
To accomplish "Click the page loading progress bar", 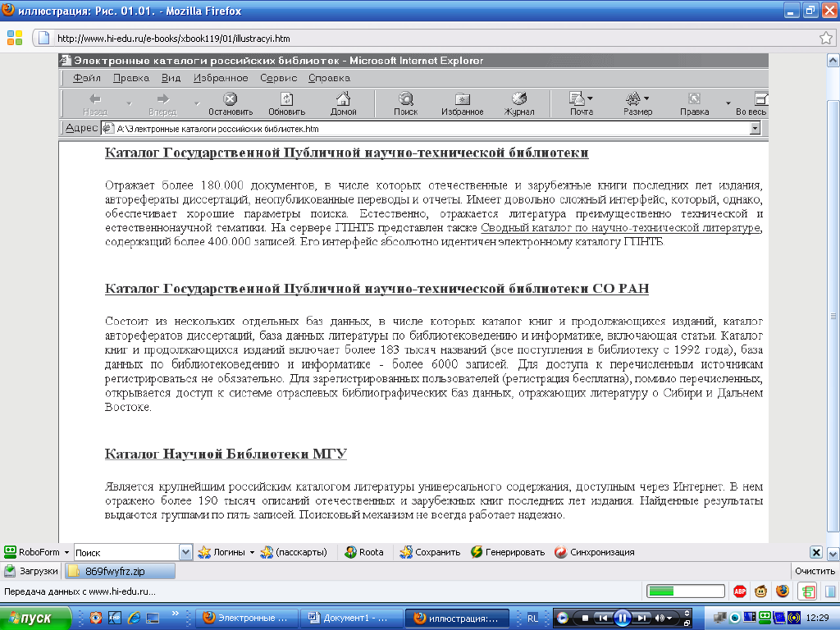I will tap(686, 591).
